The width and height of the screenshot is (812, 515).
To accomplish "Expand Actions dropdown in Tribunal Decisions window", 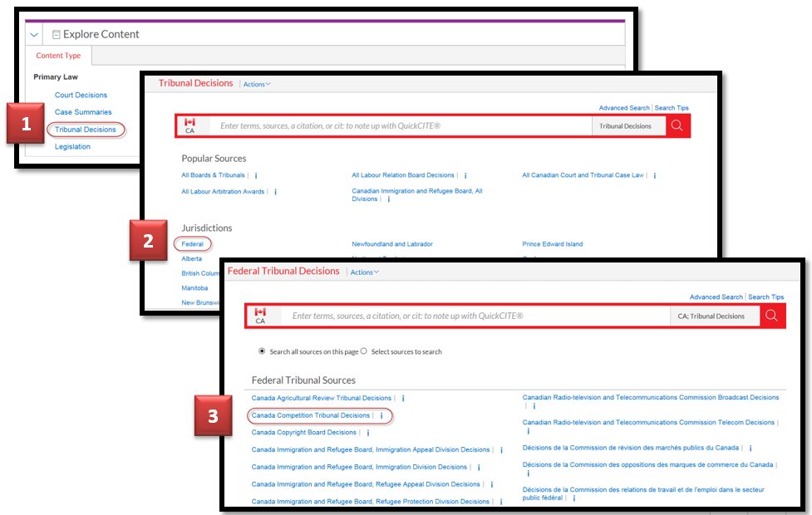I will (257, 85).
